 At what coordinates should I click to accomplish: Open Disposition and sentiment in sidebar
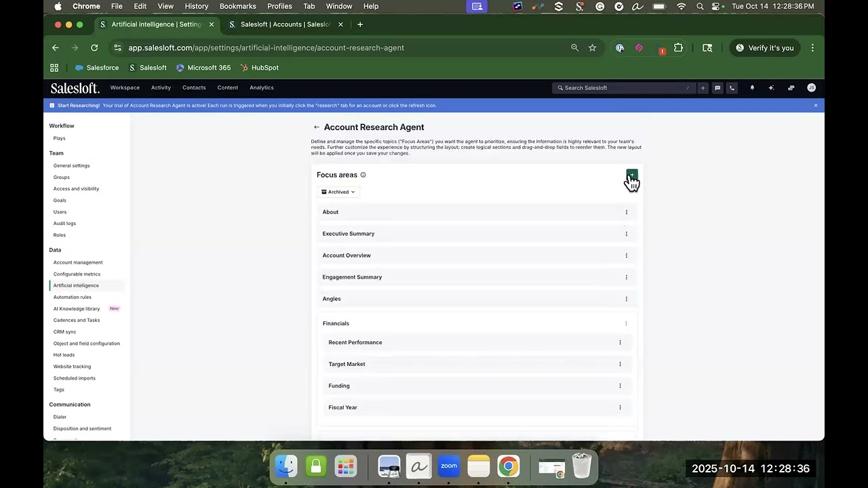coord(82,428)
